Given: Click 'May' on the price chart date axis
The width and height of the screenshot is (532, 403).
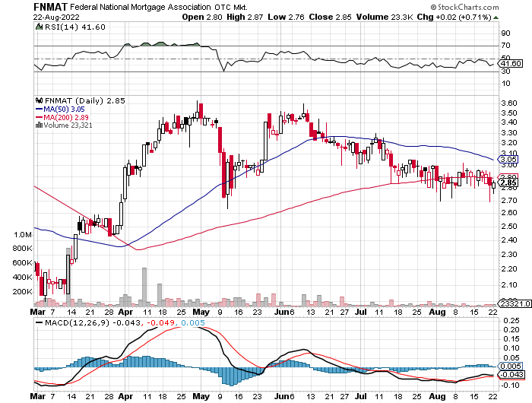Looking at the screenshot, I should [x=201, y=312].
